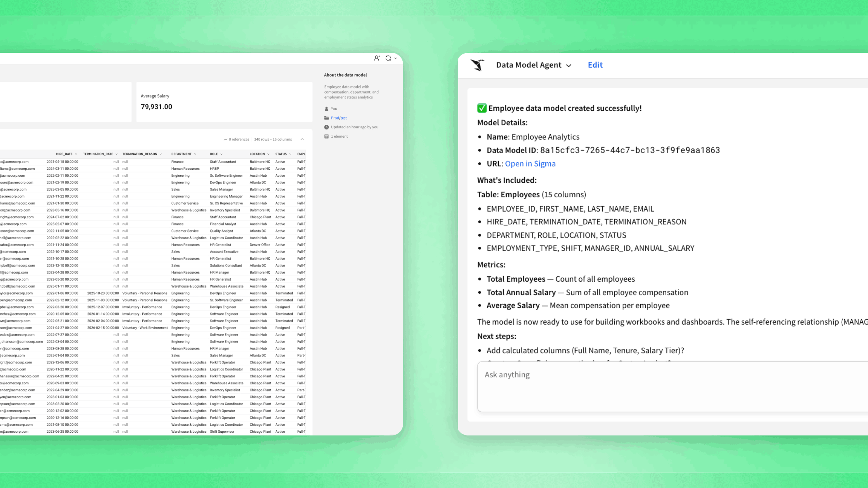Click the HRBP role cell
Screen dimensions: 868x488
[x=214, y=169]
